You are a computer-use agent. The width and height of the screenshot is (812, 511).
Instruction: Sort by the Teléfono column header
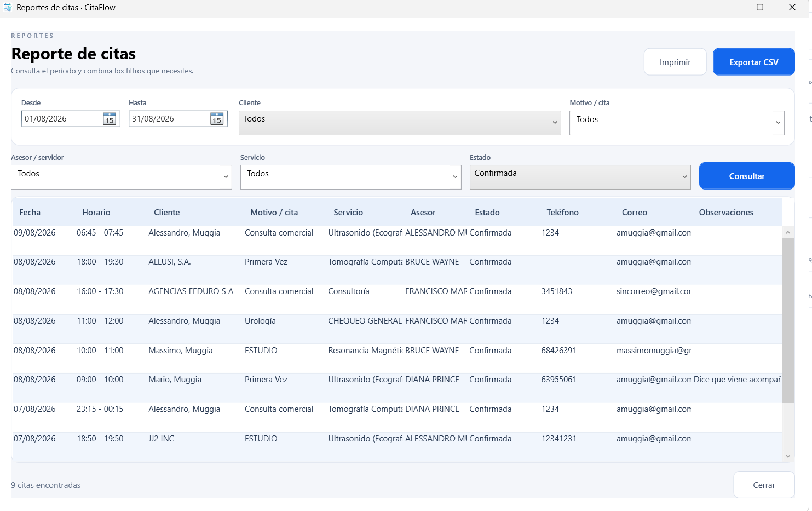(x=563, y=213)
